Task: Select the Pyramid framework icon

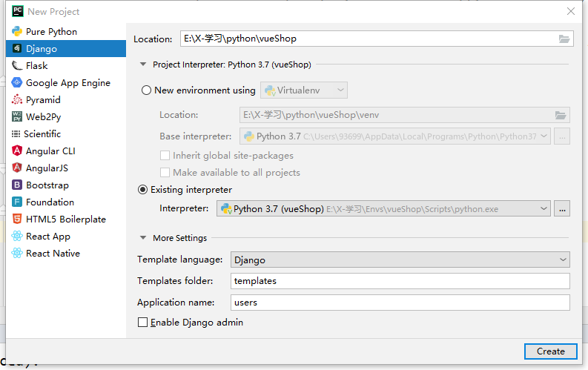Action: (17, 99)
